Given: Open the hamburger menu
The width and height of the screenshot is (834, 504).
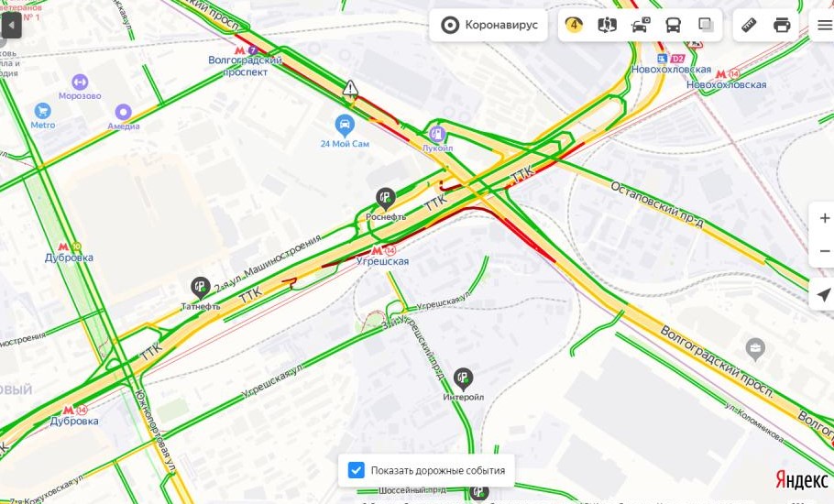Looking at the screenshot, I should 825,25.
